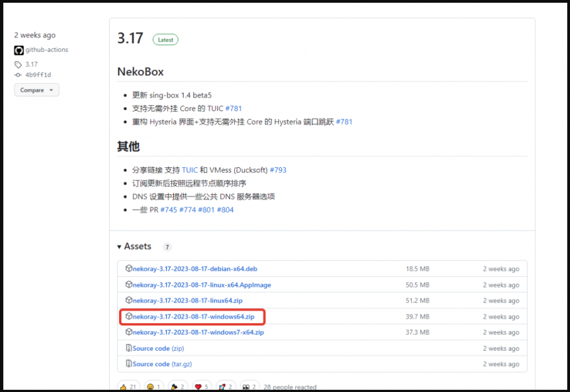Click package icon for windows7-x64.zip asset
The width and height of the screenshot is (570, 392).
pyautogui.click(x=129, y=332)
